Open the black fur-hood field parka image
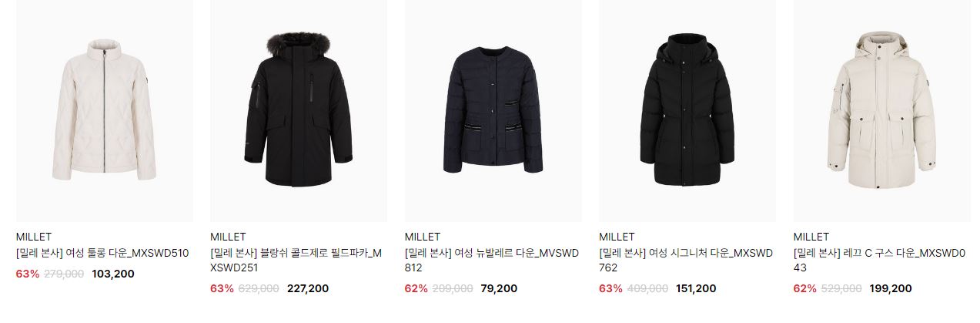The height and width of the screenshot is (323, 980). pos(299,111)
